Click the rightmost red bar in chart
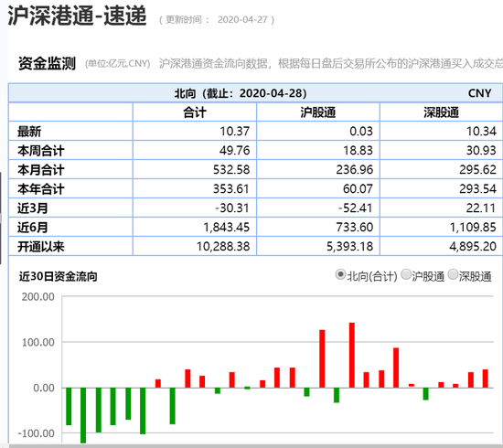Screen dimensions: 503x448 point(486,379)
